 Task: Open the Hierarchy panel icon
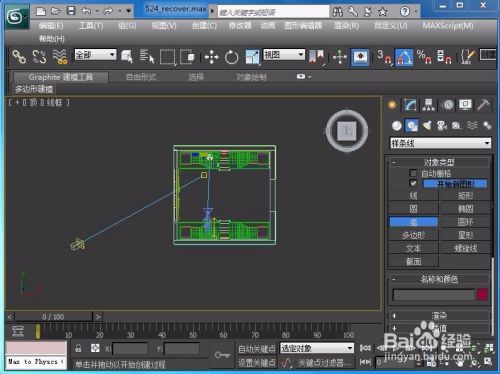pos(428,105)
